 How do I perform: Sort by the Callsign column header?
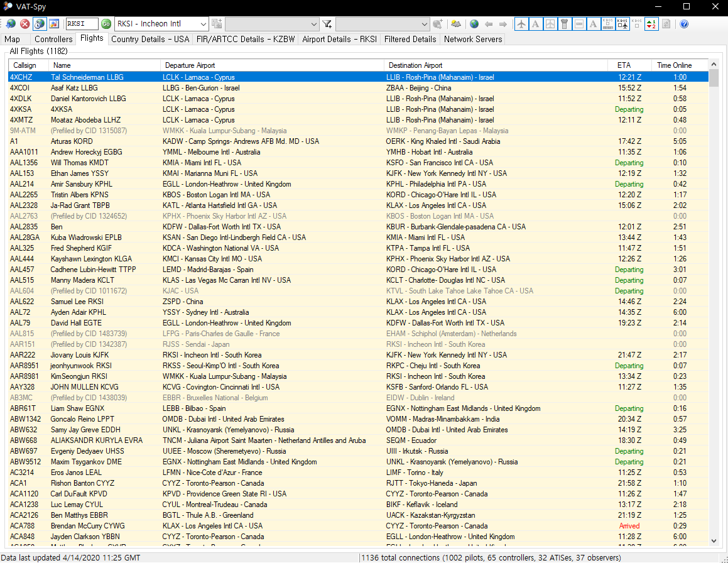pyautogui.click(x=28, y=65)
